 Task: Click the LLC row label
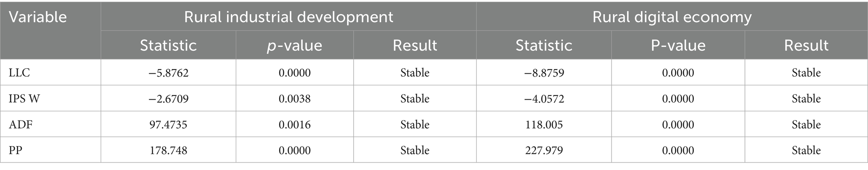point(19,72)
